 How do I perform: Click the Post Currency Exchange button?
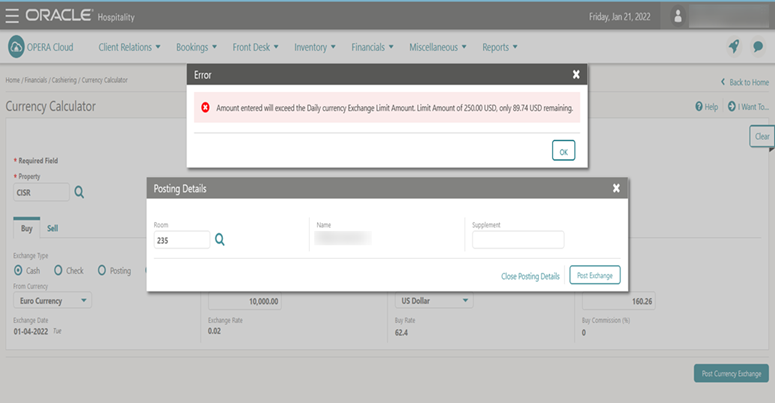point(731,373)
